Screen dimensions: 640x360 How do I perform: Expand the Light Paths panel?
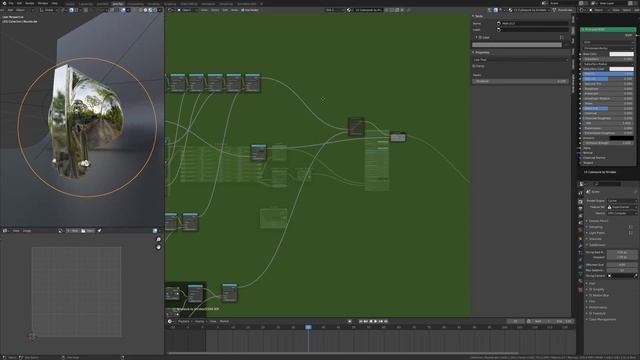click(x=597, y=233)
